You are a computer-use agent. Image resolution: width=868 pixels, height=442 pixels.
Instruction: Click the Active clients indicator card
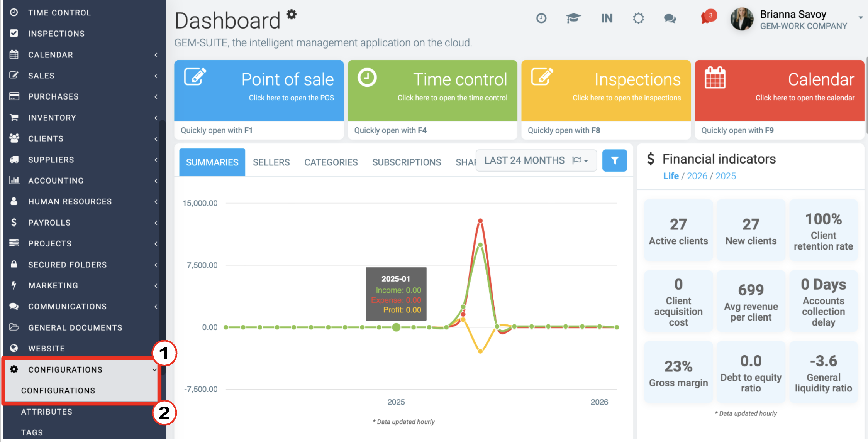pyautogui.click(x=678, y=230)
